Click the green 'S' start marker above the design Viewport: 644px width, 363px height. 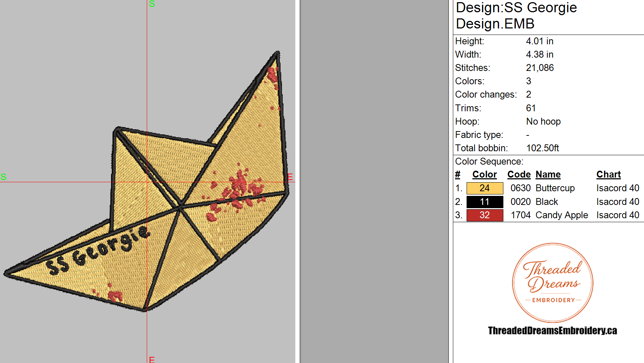[152, 4]
